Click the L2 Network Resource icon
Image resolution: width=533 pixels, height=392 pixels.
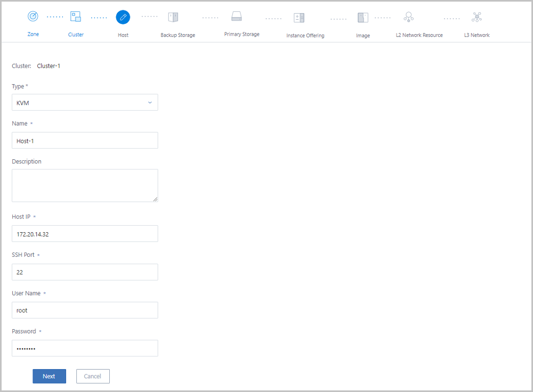pos(409,17)
